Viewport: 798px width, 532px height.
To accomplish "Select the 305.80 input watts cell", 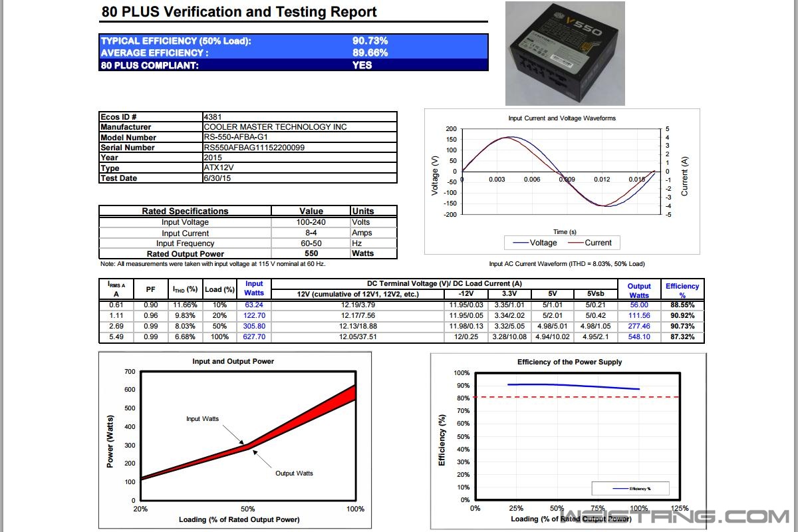I will coord(254,327).
